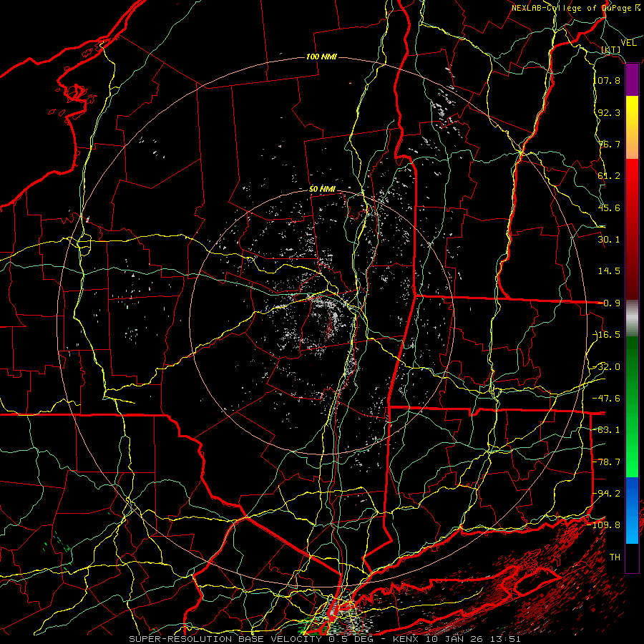The image size is (644, 644).
Task: Click the 14.5 scale value
Action: pyautogui.click(x=609, y=271)
